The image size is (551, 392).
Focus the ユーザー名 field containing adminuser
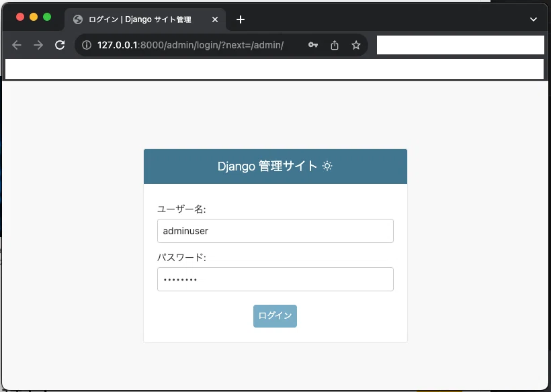[x=275, y=231]
